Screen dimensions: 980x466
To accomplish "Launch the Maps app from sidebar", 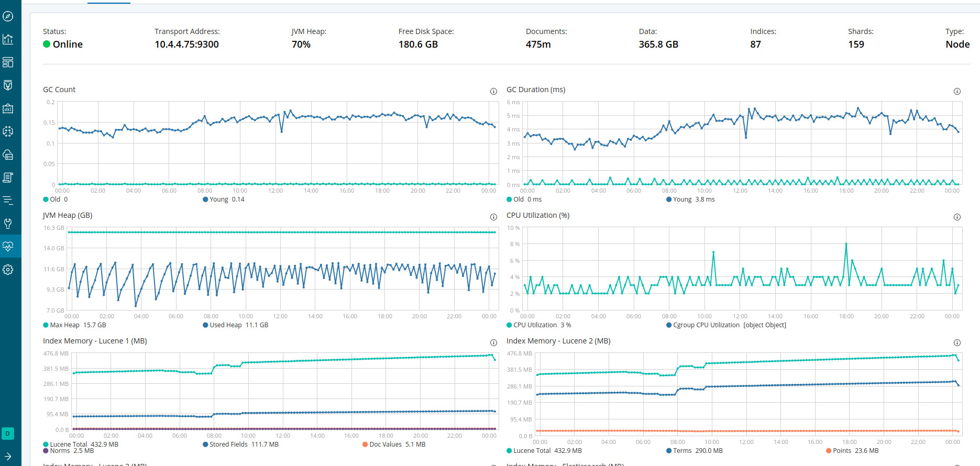I will (8, 108).
